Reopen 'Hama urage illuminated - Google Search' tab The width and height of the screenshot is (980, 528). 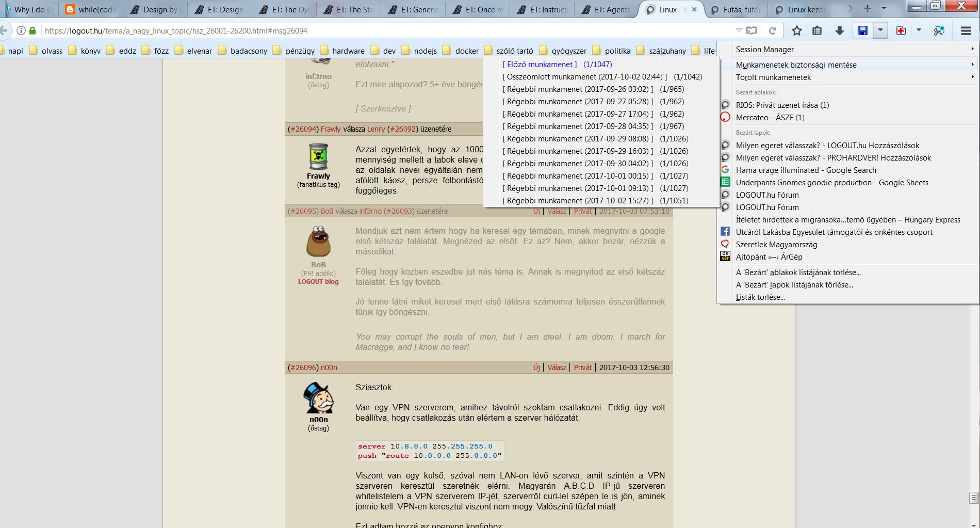(x=848, y=170)
